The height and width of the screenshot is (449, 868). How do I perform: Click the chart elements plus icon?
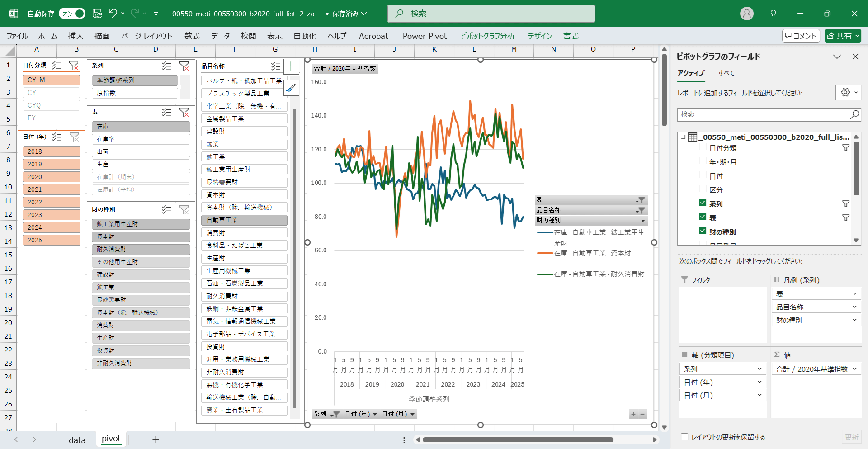291,67
